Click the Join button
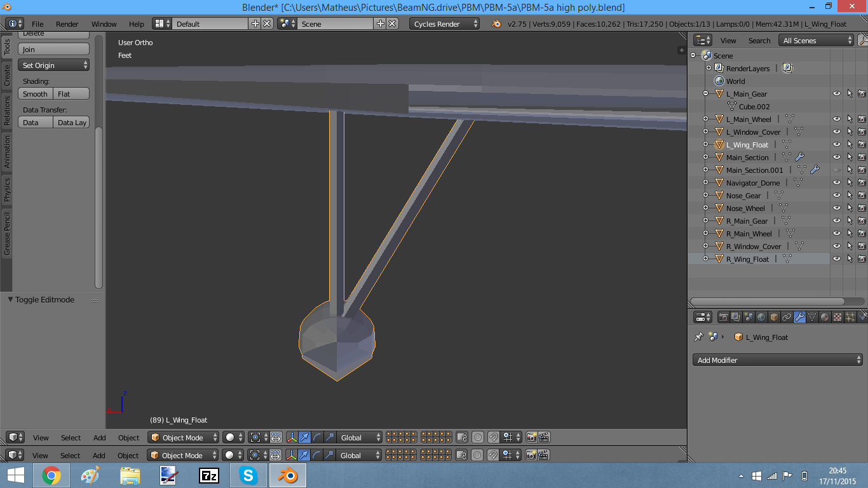The height and width of the screenshot is (488, 868). pyautogui.click(x=53, y=49)
